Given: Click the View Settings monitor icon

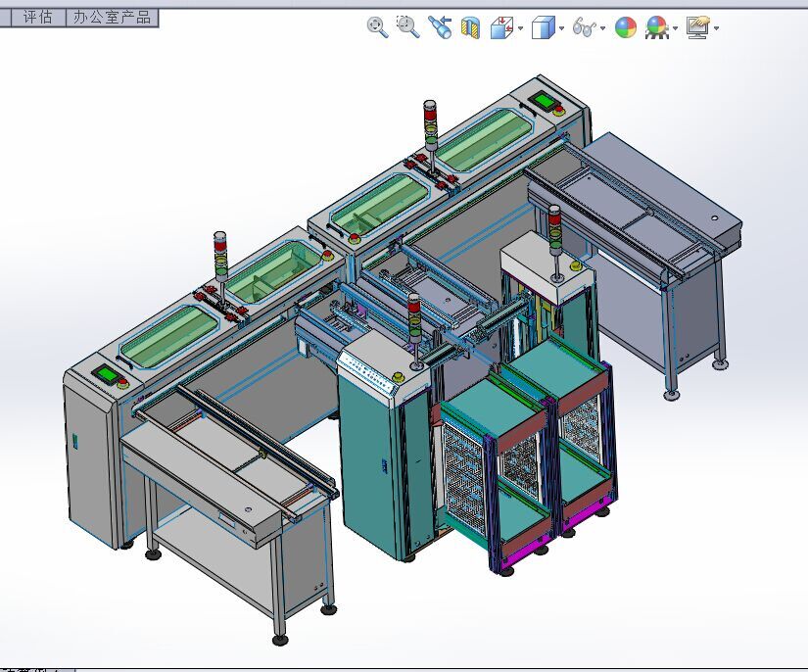Looking at the screenshot, I should tap(698, 27).
